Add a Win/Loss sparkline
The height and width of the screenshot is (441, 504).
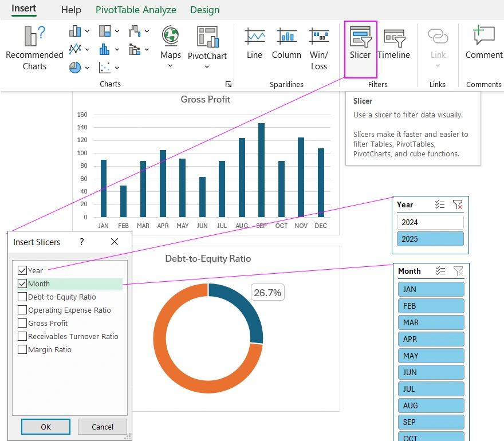point(318,46)
